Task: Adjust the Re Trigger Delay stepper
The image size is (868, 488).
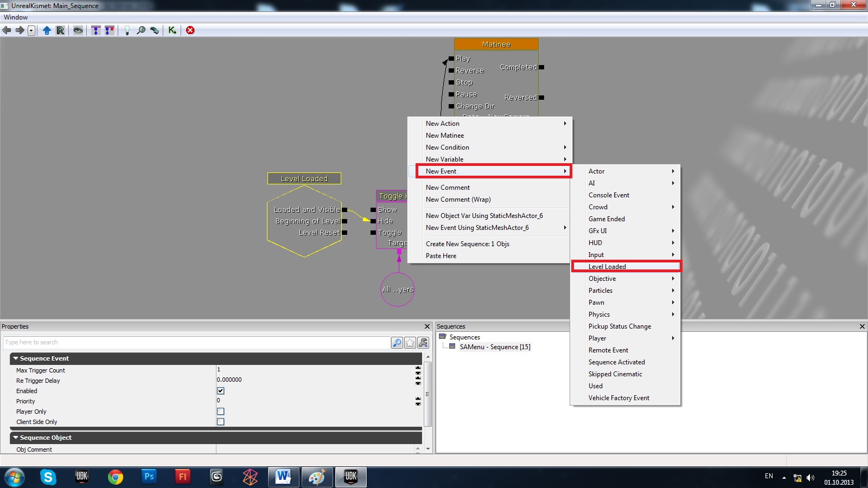Action: 418,381
